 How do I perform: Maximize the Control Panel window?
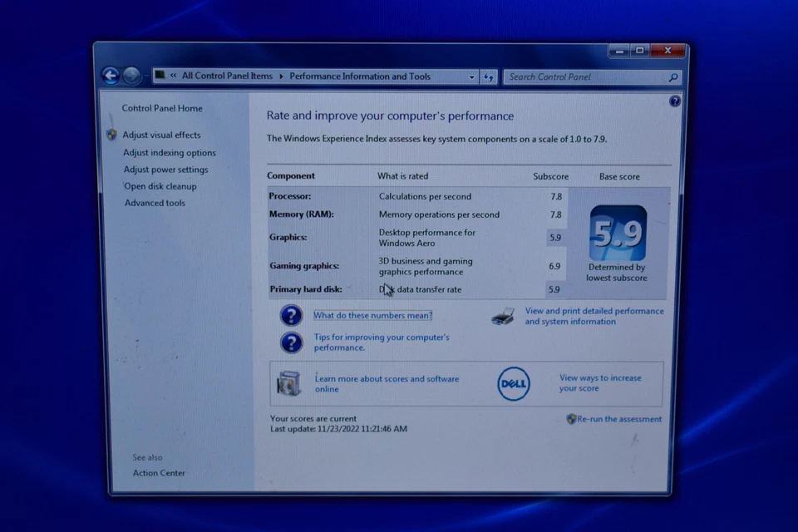[x=640, y=51]
